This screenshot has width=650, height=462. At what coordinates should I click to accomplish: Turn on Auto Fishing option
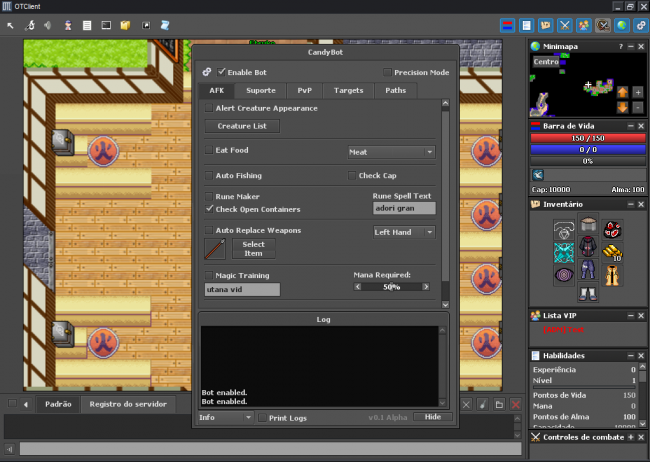[209, 176]
